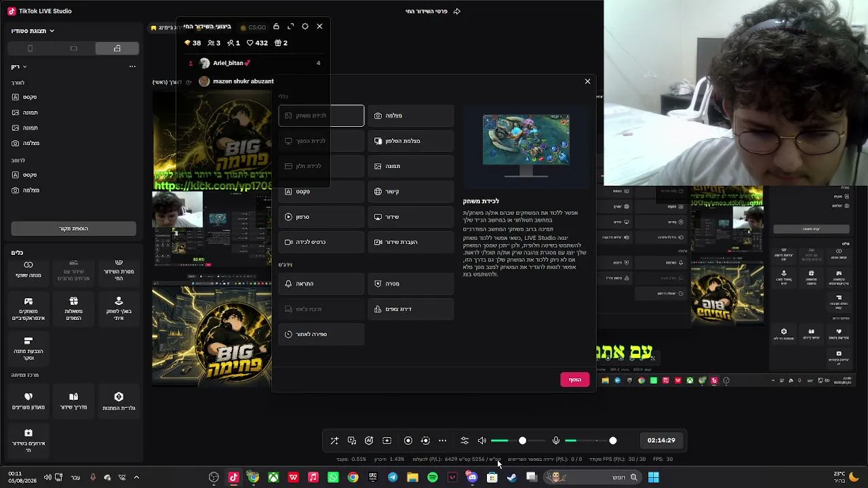Screen dimensions: 868x488
Task: Expand the תצוגת סטודיו dropdown
Action: (33, 30)
